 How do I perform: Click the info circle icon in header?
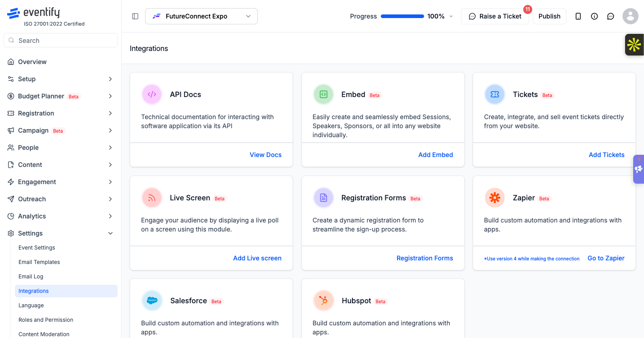tap(594, 16)
